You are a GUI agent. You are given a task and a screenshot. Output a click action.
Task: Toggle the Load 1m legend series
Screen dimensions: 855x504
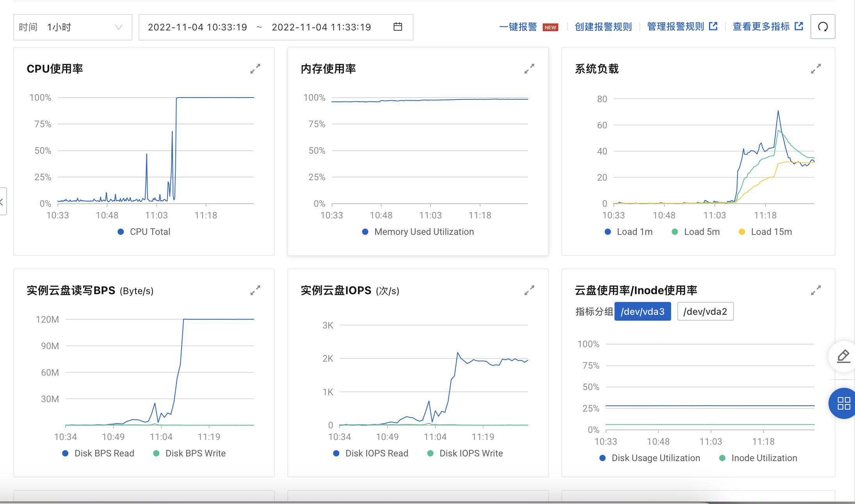(629, 232)
